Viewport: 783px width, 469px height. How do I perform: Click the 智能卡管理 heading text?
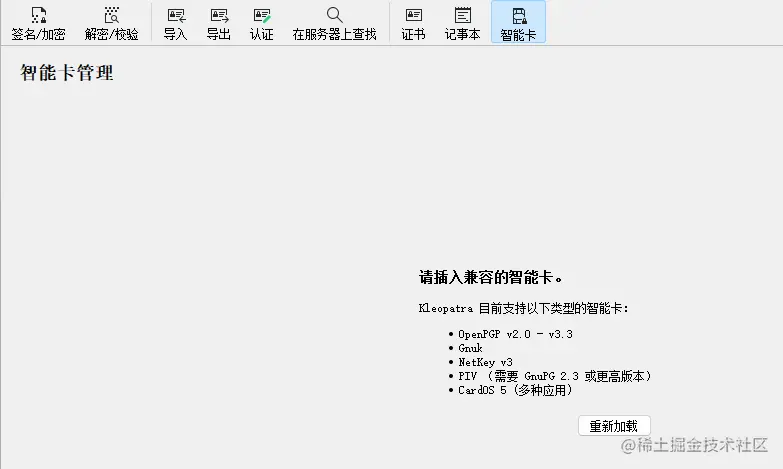point(67,73)
